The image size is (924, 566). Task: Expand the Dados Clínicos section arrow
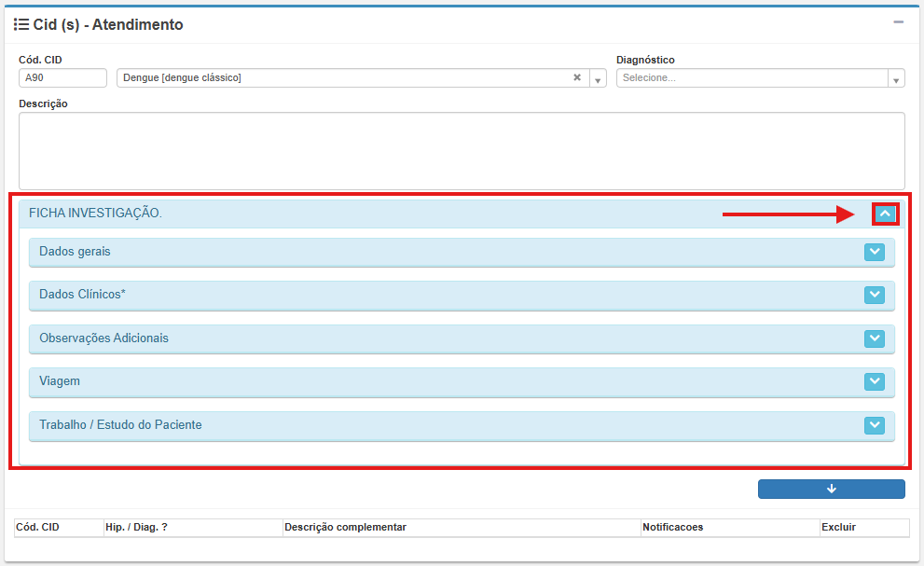pyautogui.click(x=874, y=295)
